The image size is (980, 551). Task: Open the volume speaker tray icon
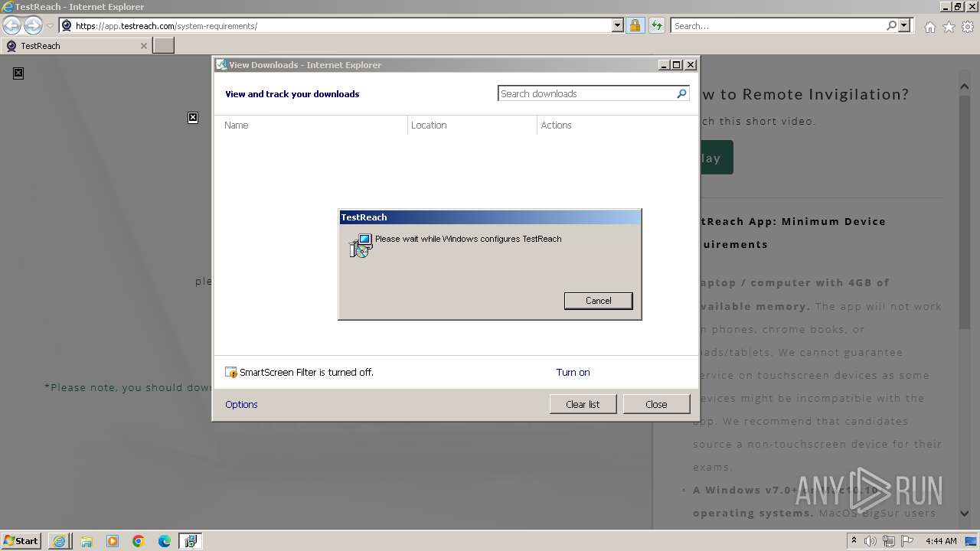click(x=871, y=541)
